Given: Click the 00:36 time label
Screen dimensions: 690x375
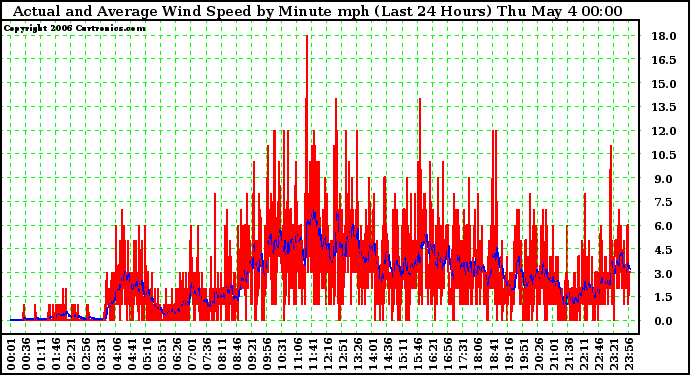Looking at the screenshot, I should click(x=26, y=355).
